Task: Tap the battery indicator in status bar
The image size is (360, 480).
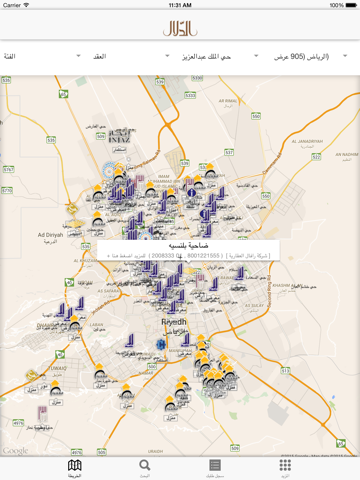Action: coord(351,5)
